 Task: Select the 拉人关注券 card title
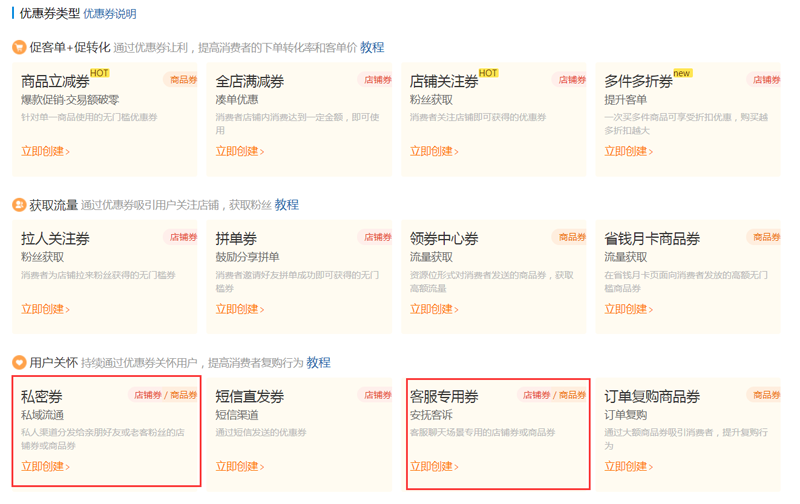tap(55, 239)
